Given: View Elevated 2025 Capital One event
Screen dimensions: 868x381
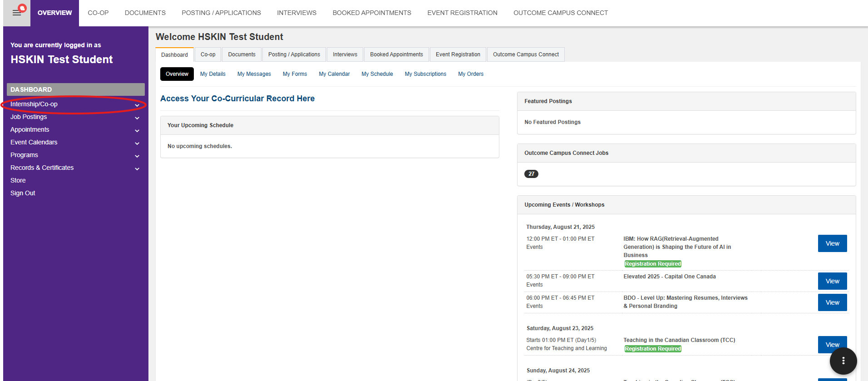Looking at the screenshot, I should 832,281.
